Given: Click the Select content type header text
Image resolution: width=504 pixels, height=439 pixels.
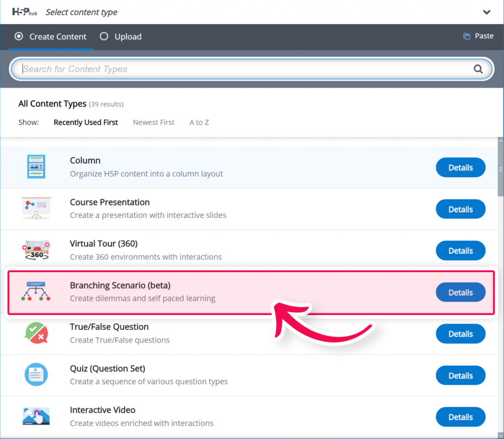Looking at the screenshot, I should pyautogui.click(x=81, y=12).
